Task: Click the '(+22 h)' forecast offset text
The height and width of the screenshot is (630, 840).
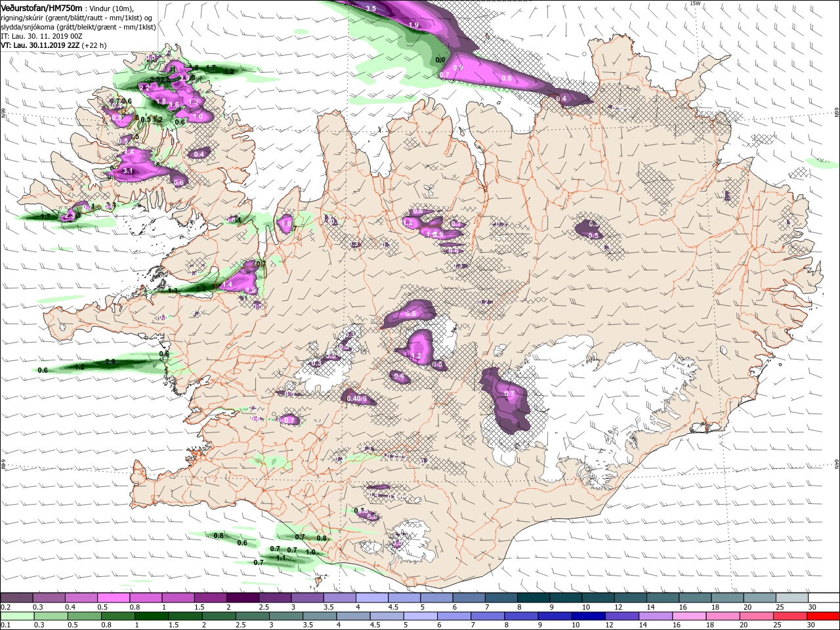Action: 95,45
